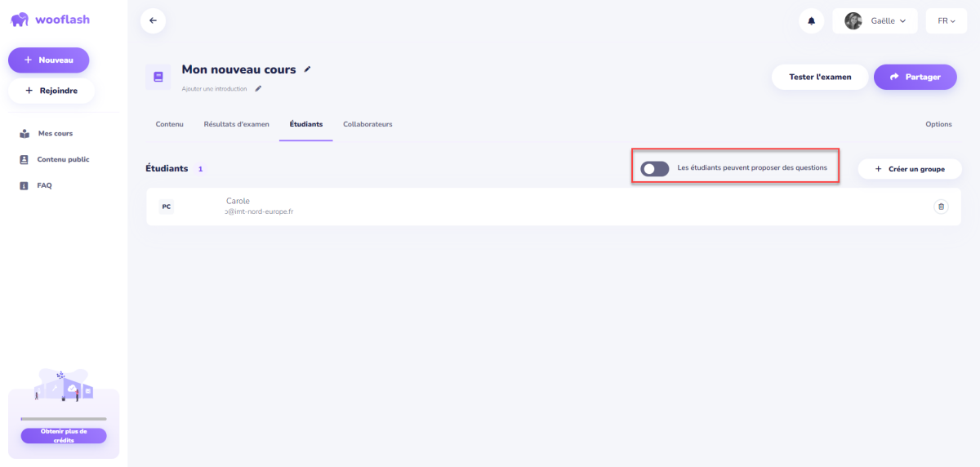Open the notifications bell
The width and height of the screenshot is (980, 467).
click(x=811, y=21)
